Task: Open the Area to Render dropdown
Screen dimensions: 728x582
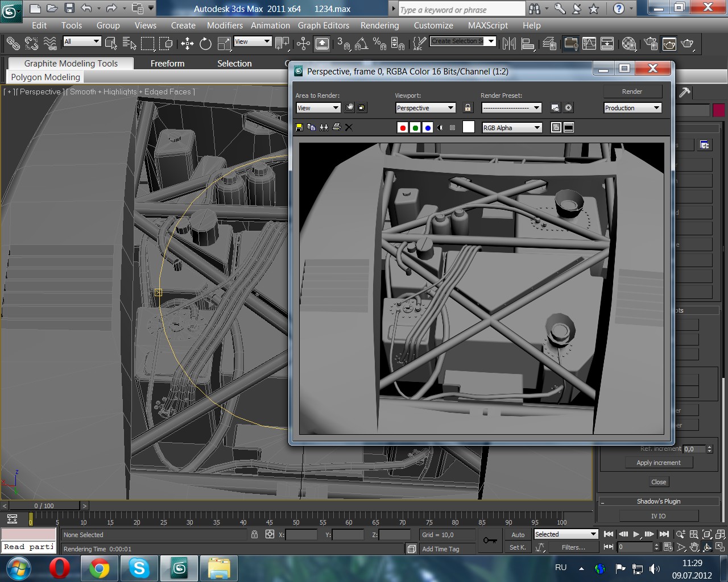Action: tap(318, 107)
